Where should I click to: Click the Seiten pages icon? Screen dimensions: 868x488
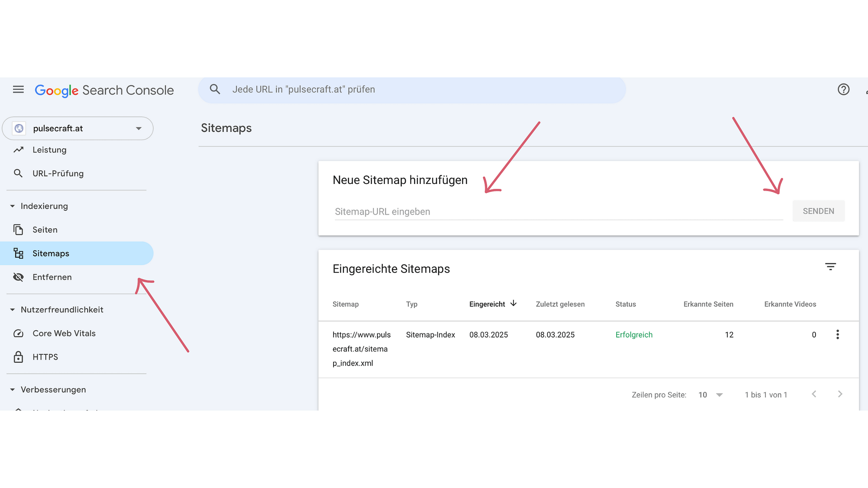coord(18,230)
